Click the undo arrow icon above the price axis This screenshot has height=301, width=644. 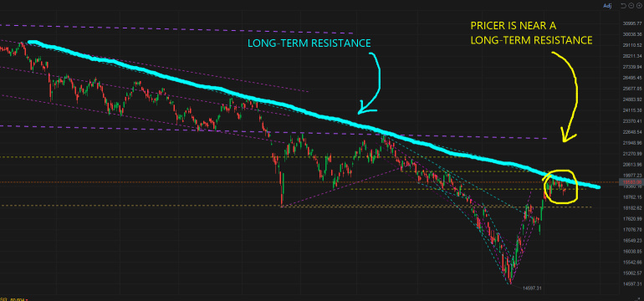point(623,6)
